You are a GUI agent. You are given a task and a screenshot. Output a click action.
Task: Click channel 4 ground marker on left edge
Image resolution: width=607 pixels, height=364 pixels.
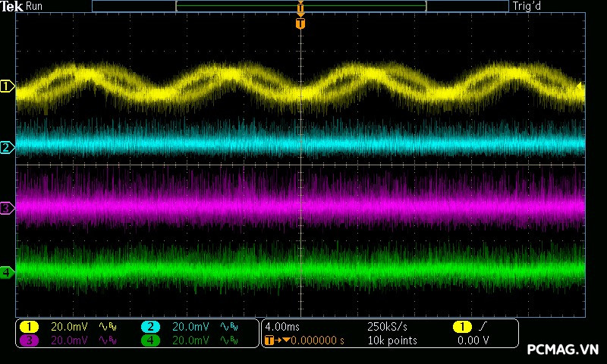(x=8, y=271)
